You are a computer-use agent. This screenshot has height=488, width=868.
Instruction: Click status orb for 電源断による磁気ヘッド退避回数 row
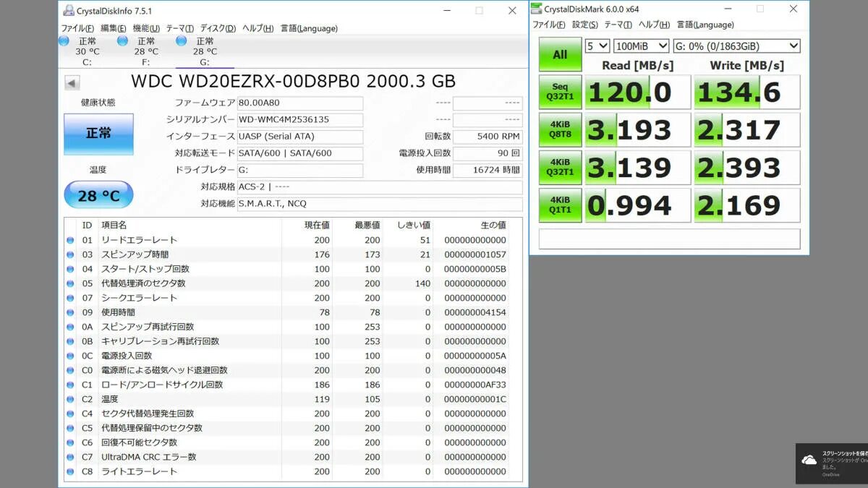(x=71, y=370)
